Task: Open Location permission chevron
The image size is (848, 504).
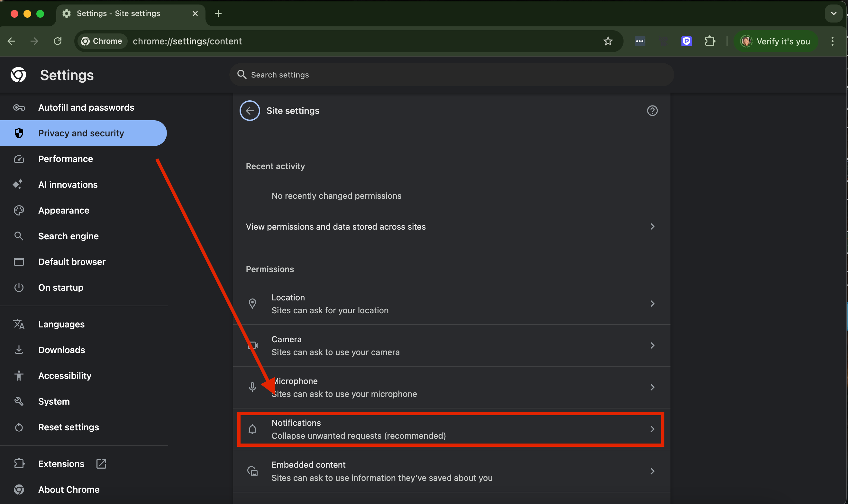Action: (x=652, y=303)
